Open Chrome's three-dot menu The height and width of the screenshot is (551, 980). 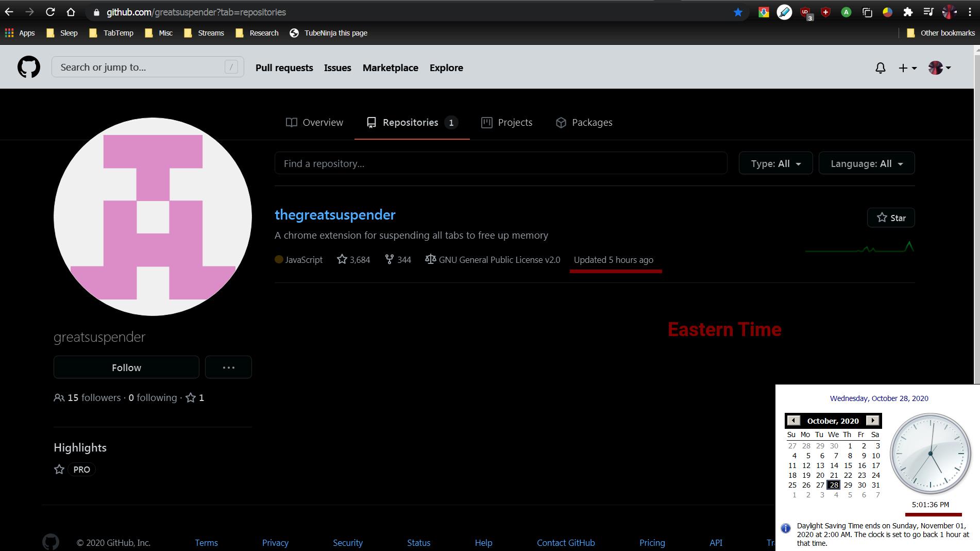970,12
